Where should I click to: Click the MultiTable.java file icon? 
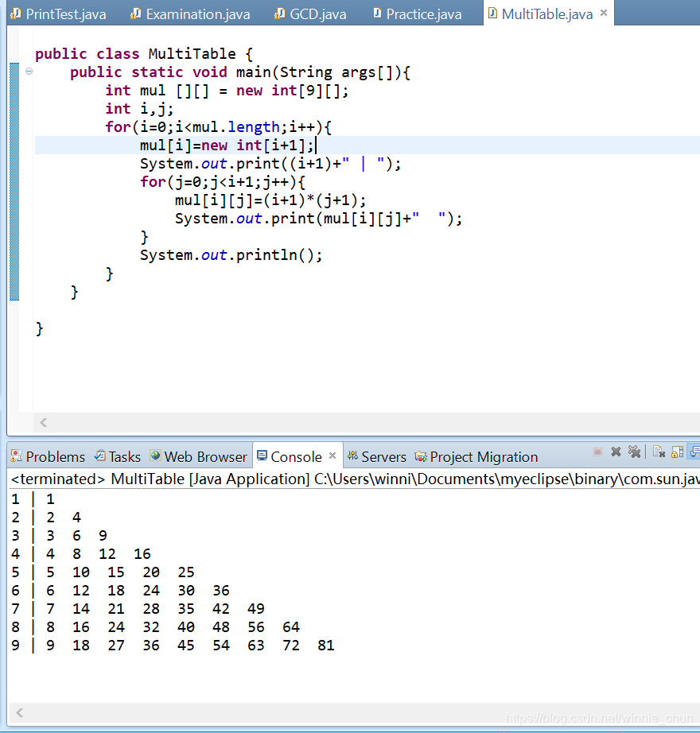[x=492, y=13]
